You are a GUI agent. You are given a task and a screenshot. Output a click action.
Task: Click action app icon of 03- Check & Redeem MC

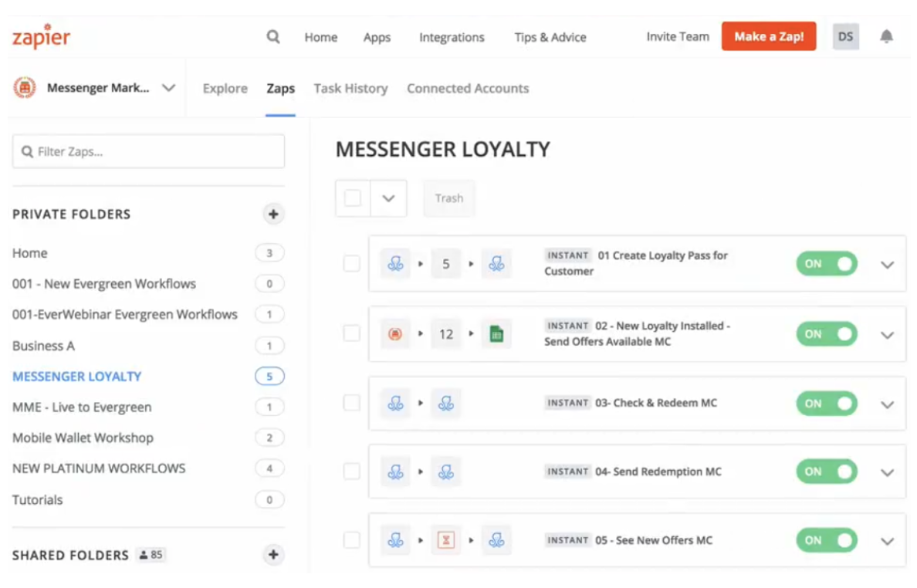445,404
